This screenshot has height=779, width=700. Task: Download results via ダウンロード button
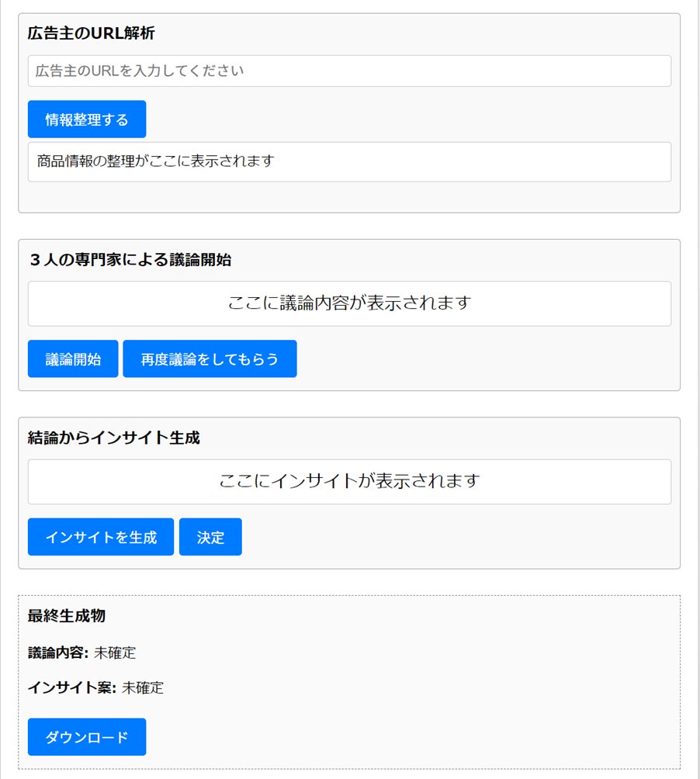coord(87,737)
